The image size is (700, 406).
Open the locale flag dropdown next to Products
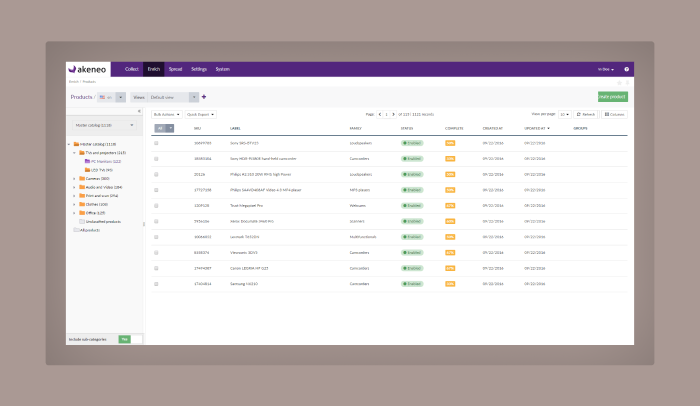tap(112, 97)
